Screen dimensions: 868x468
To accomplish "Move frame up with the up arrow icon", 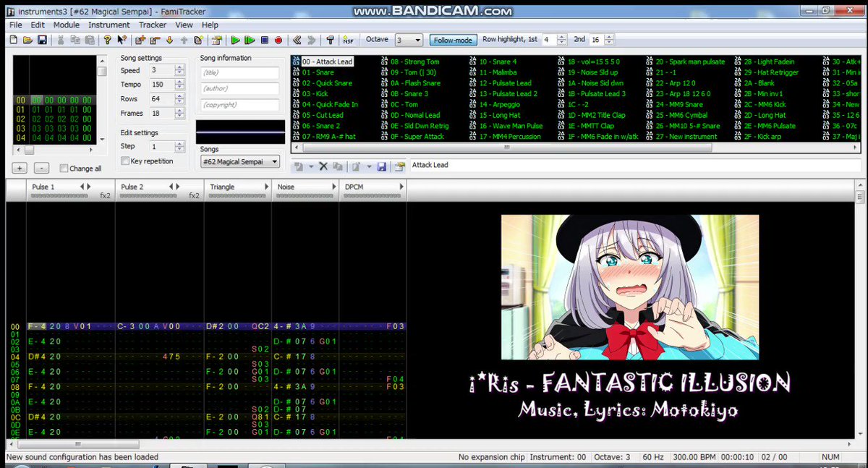I will point(184,40).
